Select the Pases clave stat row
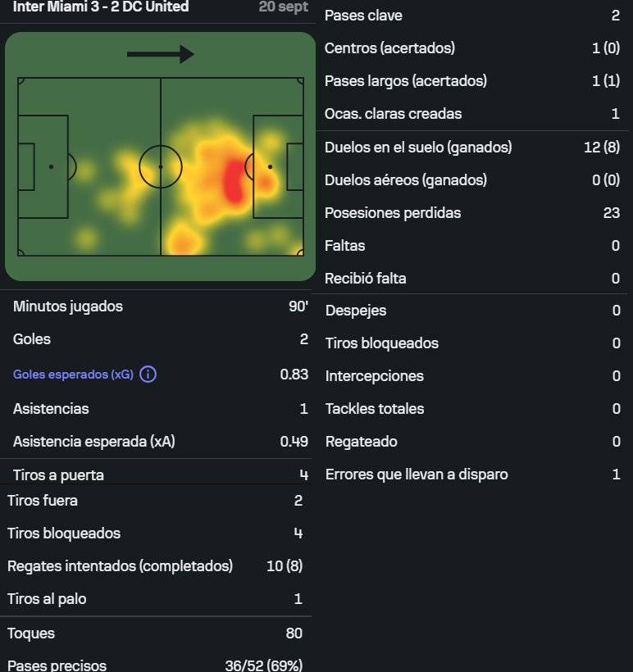The height and width of the screenshot is (672, 633). point(472,16)
